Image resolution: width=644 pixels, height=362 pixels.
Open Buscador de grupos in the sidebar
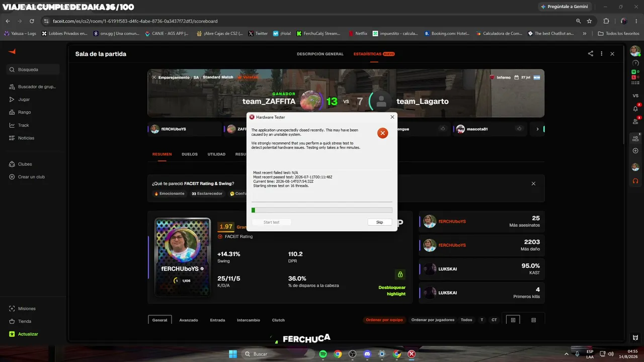32,86
